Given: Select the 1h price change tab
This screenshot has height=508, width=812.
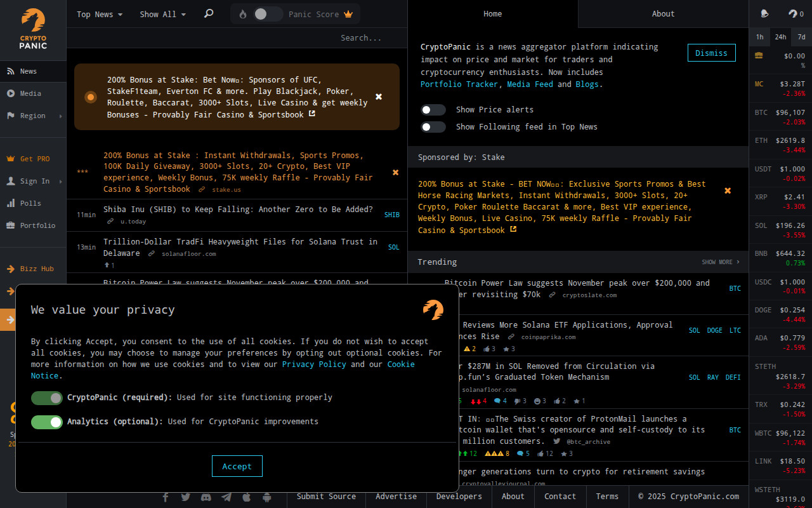Looking at the screenshot, I should [759, 37].
